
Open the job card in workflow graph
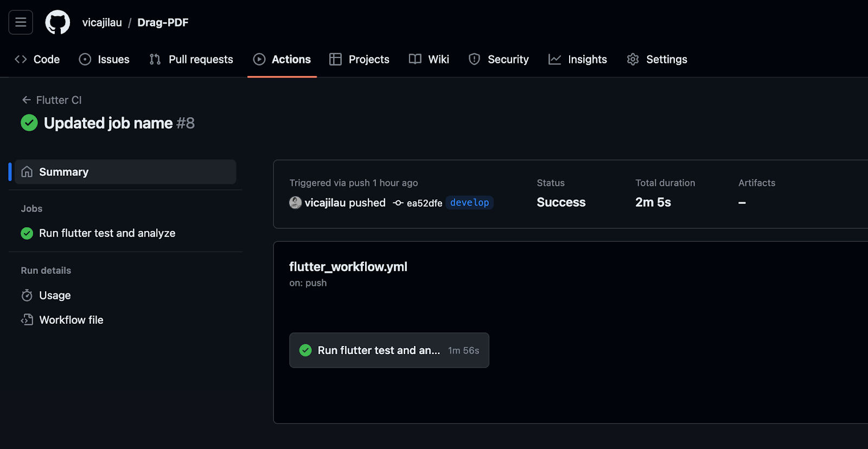pyautogui.click(x=389, y=350)
